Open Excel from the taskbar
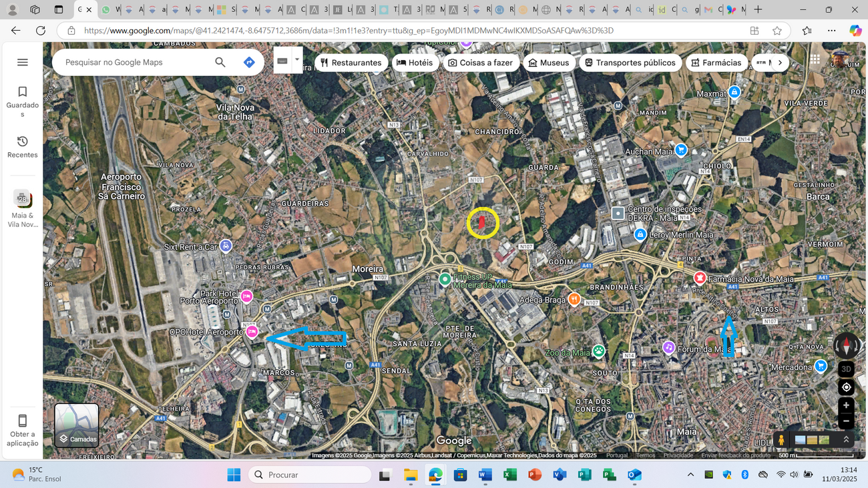868x488 pixels. (x=510, y=475)
